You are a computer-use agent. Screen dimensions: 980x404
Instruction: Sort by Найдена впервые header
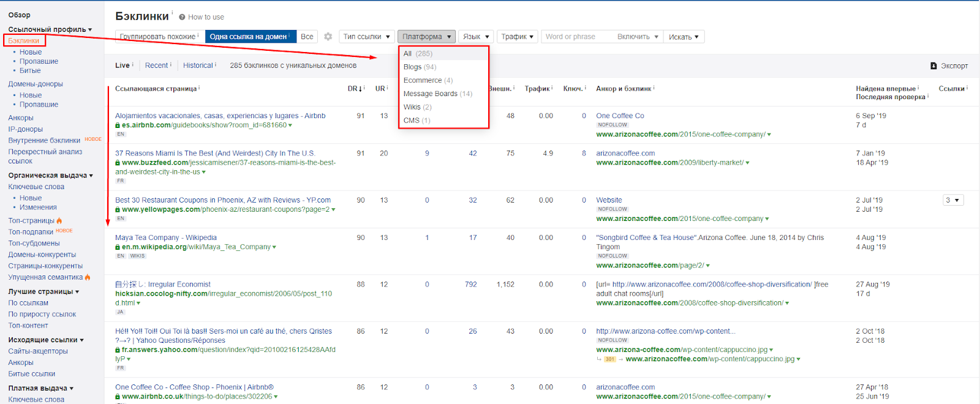point(886,89)
